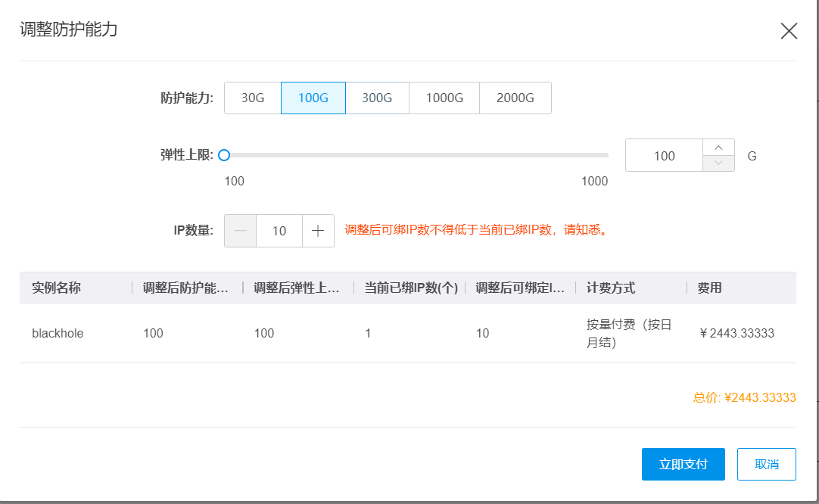Select 30G protection capacity
This screenshot has width=819, height=504.
click(253, 98)
